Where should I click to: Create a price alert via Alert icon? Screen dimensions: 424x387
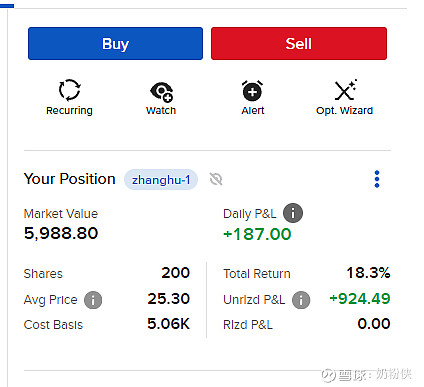coord(252,90)
